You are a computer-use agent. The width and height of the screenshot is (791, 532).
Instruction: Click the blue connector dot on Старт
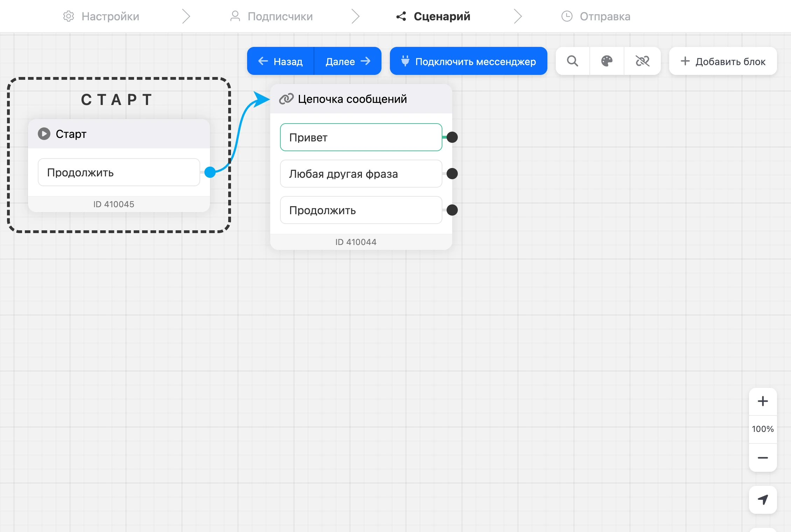[x=210, y=172]
